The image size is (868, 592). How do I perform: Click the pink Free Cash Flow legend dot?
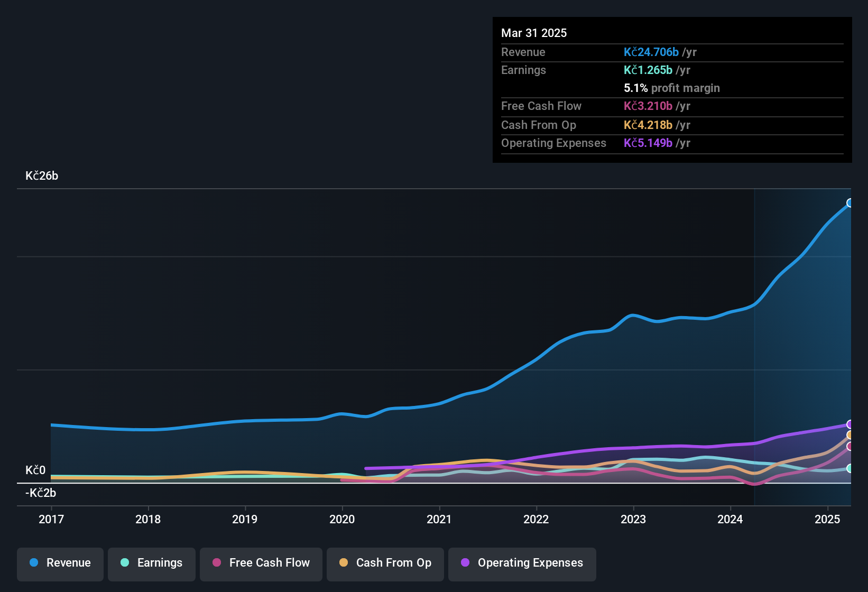[217, 563]
